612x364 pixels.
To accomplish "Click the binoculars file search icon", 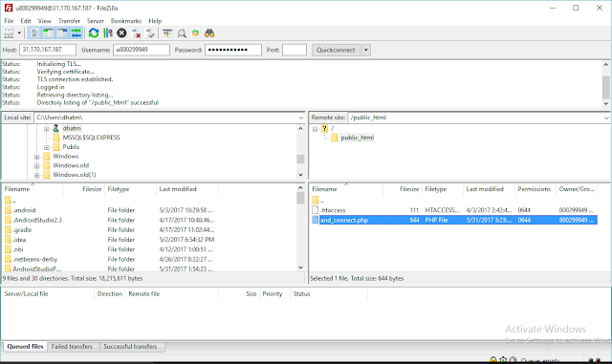I will [209, 33].
